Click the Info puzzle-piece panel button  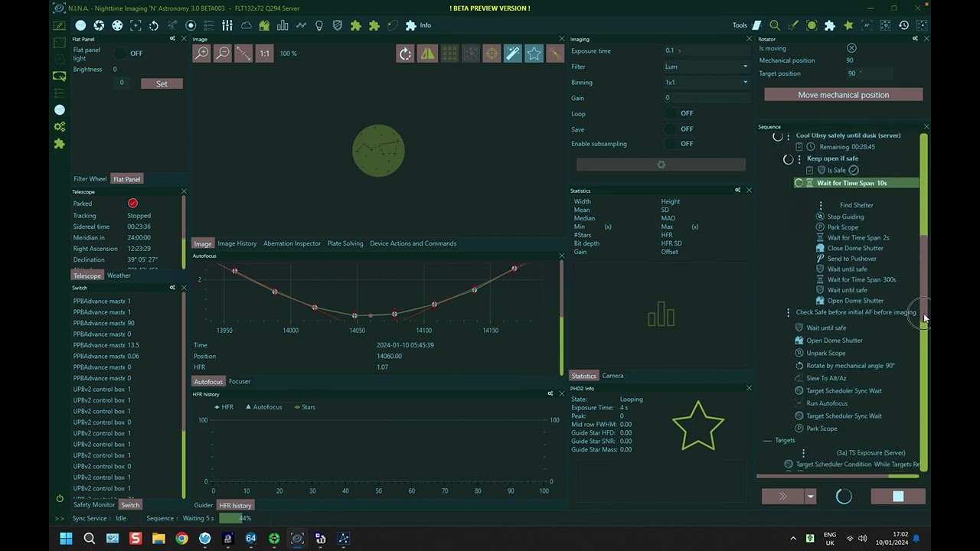point(418,25)
